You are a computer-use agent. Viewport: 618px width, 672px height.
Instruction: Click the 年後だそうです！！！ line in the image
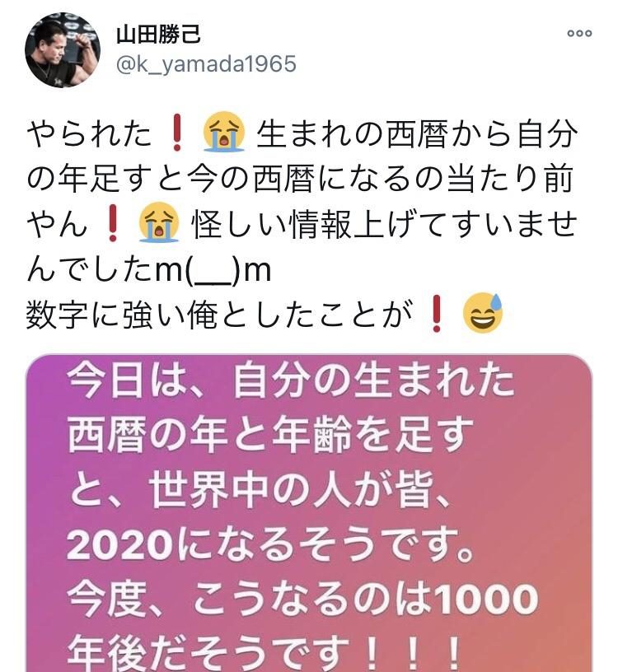pos(265,653)
